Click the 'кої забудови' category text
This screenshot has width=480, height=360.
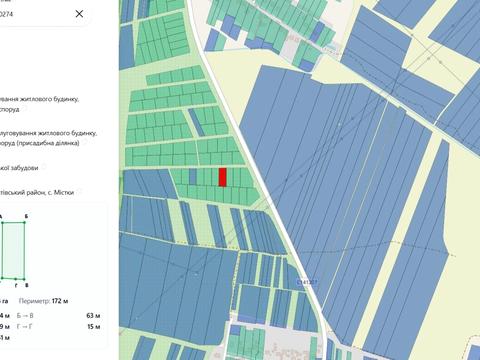click(x=19, y=168)
